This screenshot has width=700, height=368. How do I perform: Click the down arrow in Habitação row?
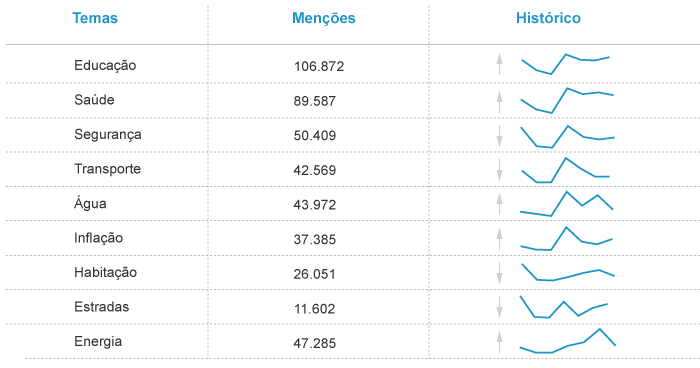(500, 273)
